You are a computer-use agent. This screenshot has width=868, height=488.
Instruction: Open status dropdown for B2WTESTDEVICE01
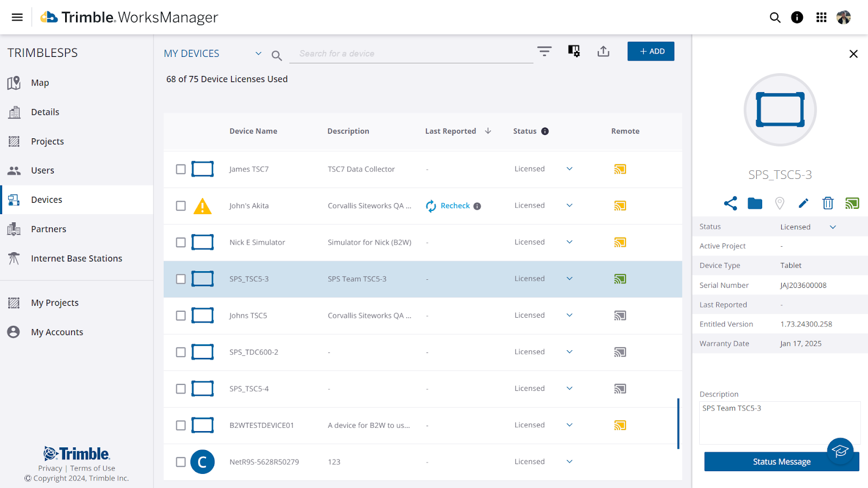[x=570, y=425]
